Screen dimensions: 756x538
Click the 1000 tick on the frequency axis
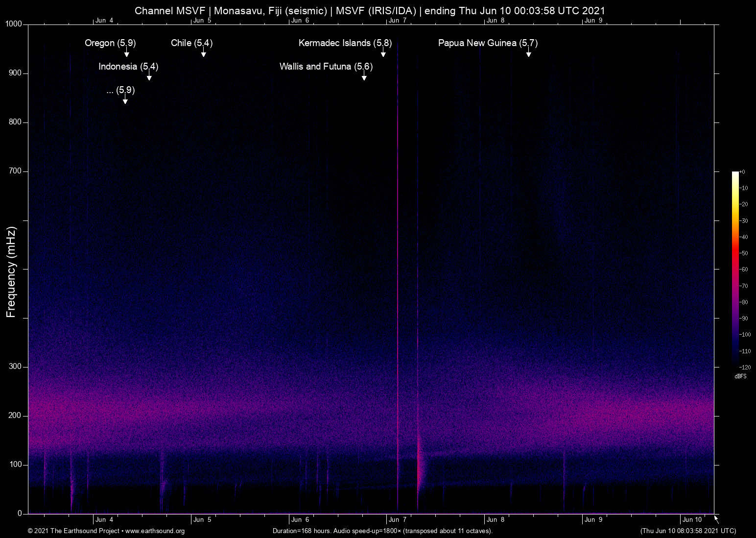tap(14, 24)
